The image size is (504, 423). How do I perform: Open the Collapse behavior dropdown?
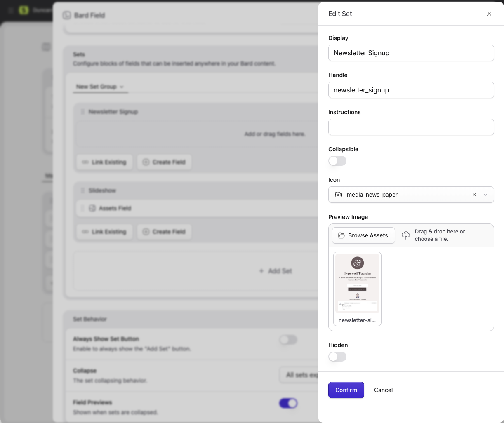(299, 375)
